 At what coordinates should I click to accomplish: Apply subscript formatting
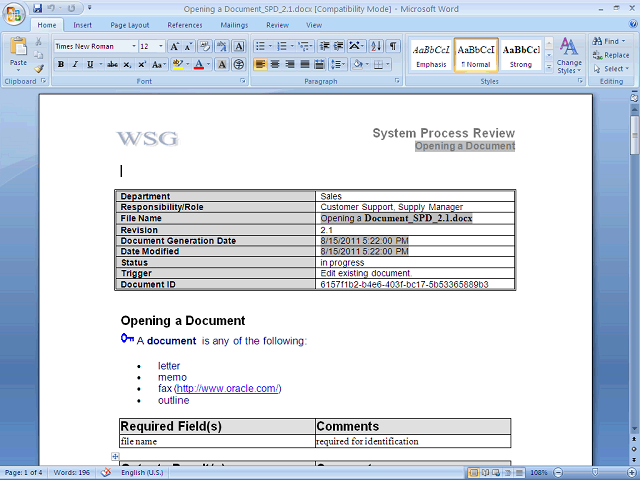click(x=127, y=64)
